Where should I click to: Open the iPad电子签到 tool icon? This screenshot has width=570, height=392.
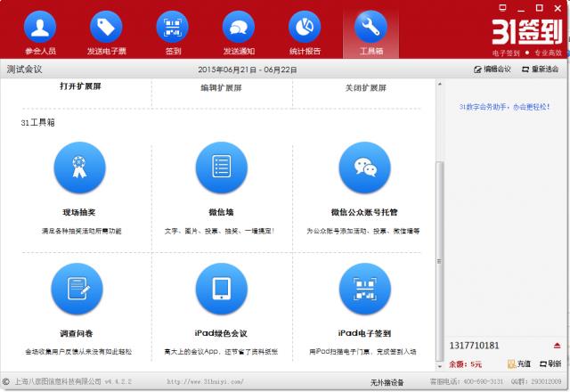click(364, 289)
